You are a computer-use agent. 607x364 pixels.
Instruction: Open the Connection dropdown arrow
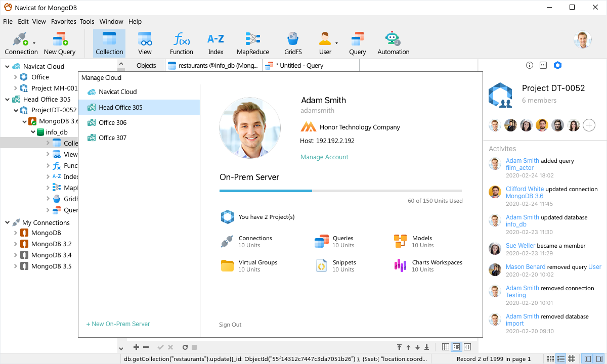(34, 43)
